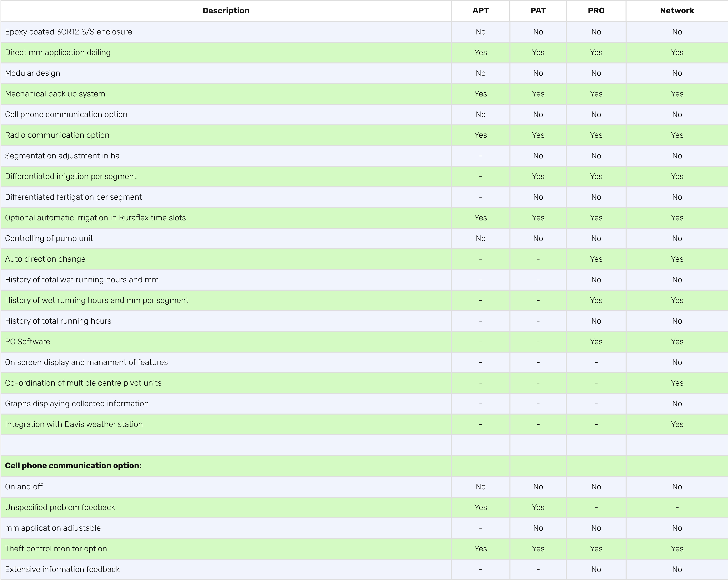Click 'Mechanical back up system' label
Screen dimensions: 728x580
point(55,94)
